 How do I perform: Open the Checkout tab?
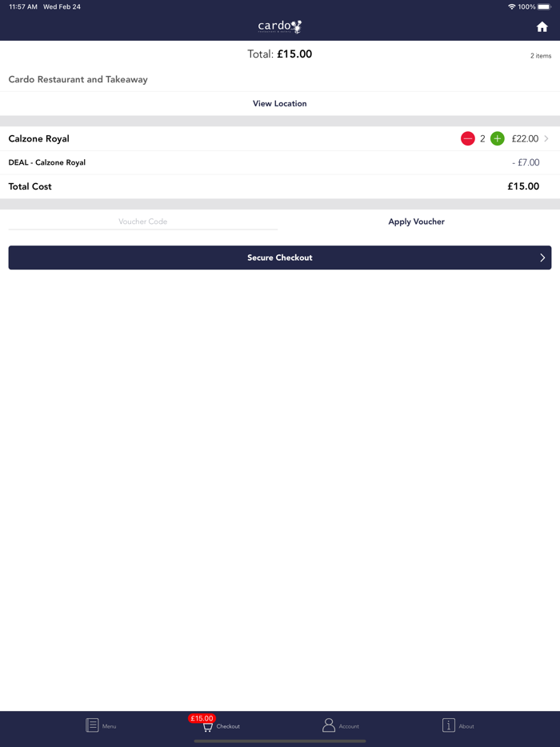[221, 726]
